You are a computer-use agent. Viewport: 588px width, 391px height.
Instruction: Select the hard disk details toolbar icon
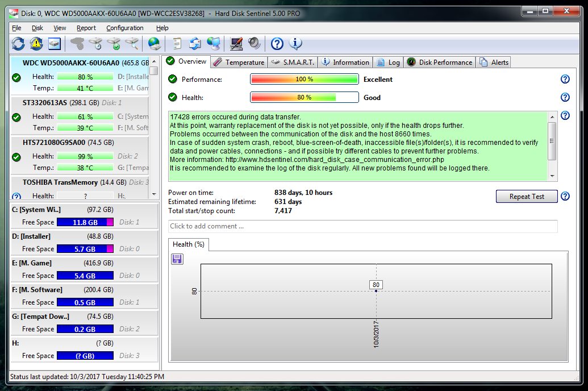53,44
